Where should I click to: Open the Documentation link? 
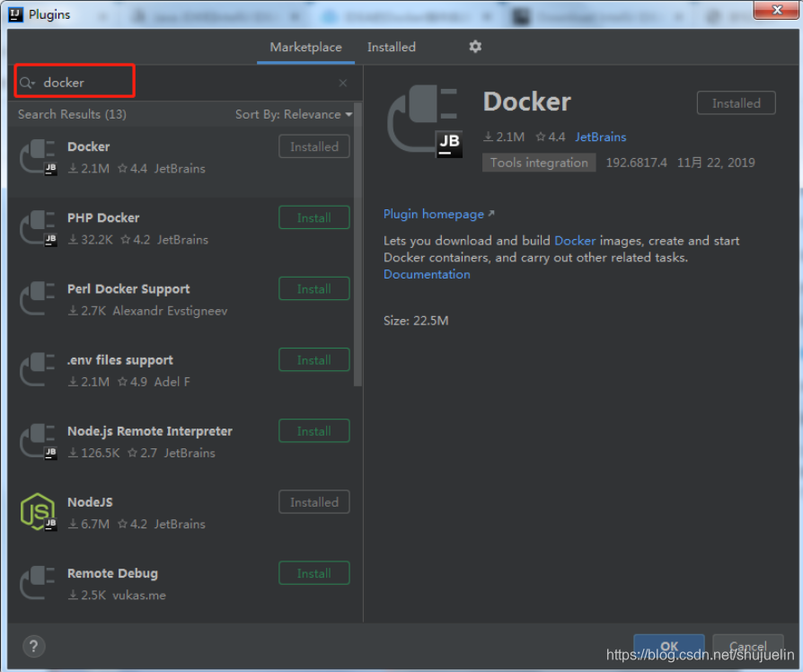427,274
